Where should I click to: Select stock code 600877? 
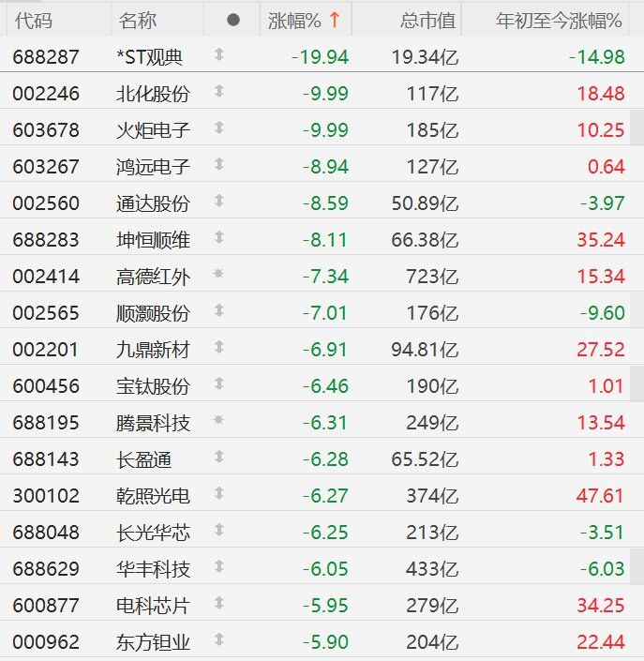coord(46,606)
